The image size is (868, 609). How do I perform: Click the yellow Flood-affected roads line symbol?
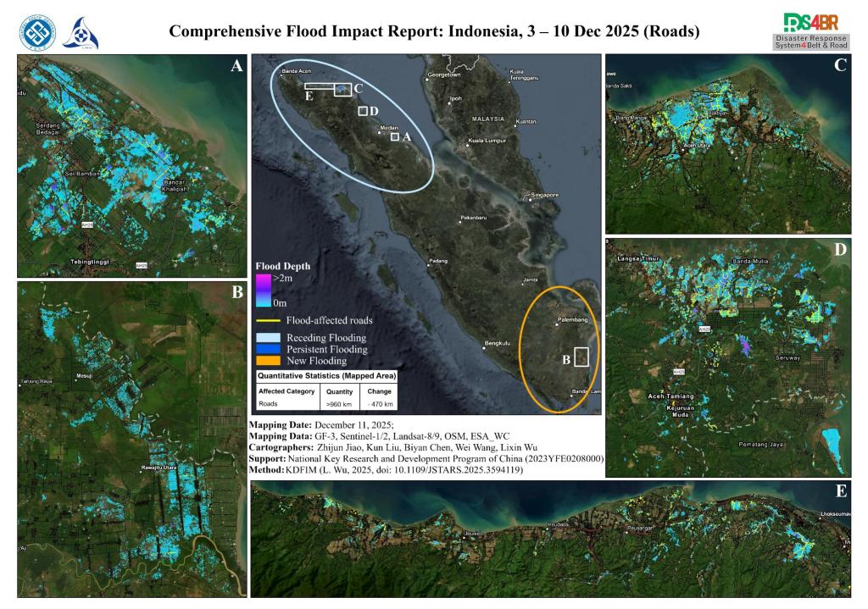click(269, 321)
